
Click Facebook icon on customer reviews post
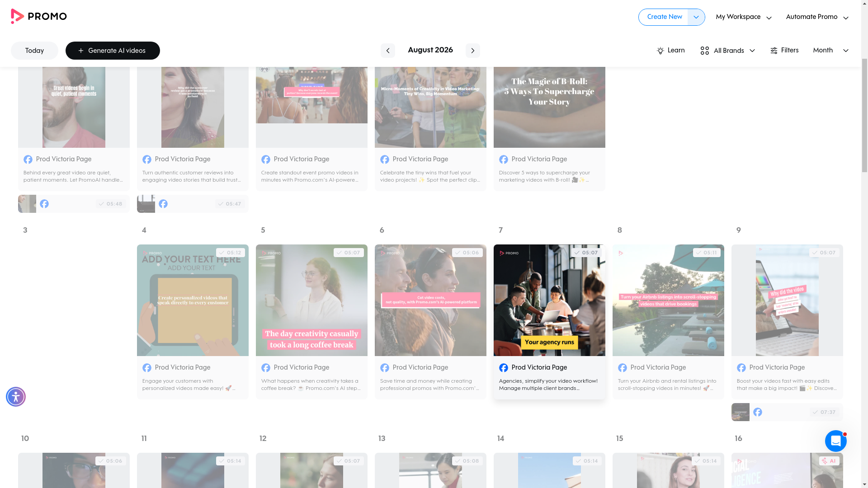point(147,160)
